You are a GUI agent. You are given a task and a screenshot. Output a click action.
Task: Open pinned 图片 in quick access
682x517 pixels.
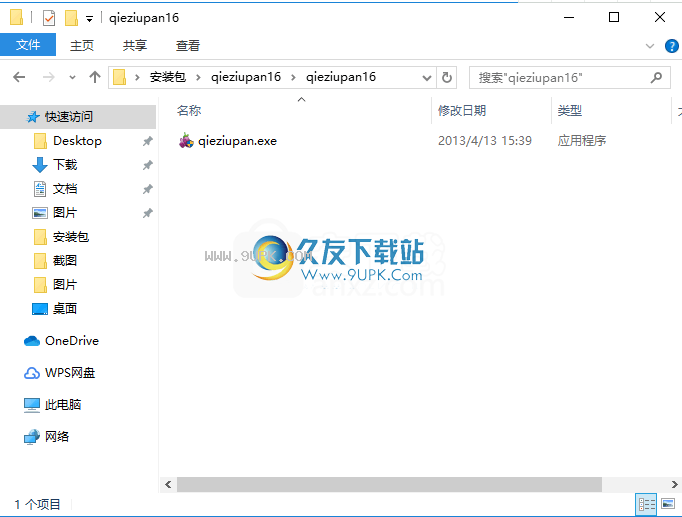pos(65,213)
